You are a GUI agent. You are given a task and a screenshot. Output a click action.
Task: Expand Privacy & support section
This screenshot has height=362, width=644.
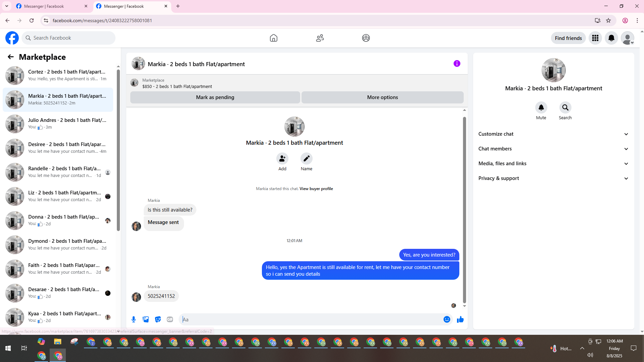[x=553, y=178]
